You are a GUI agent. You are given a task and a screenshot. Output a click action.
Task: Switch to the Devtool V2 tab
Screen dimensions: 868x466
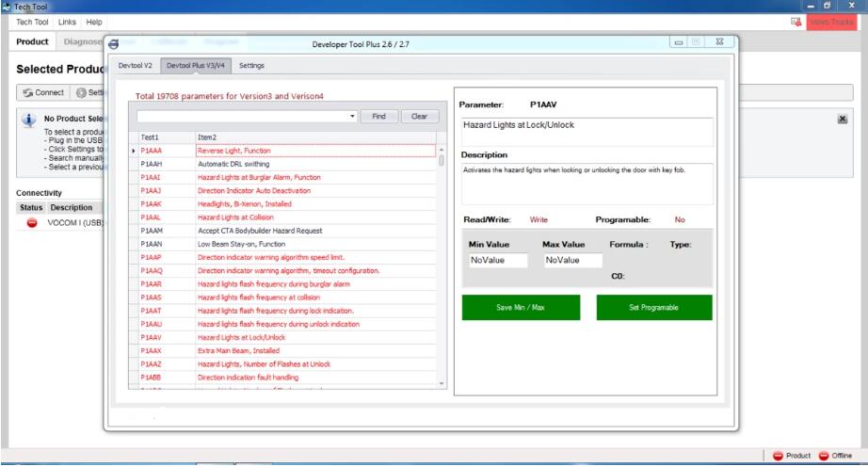coord(135,65)
